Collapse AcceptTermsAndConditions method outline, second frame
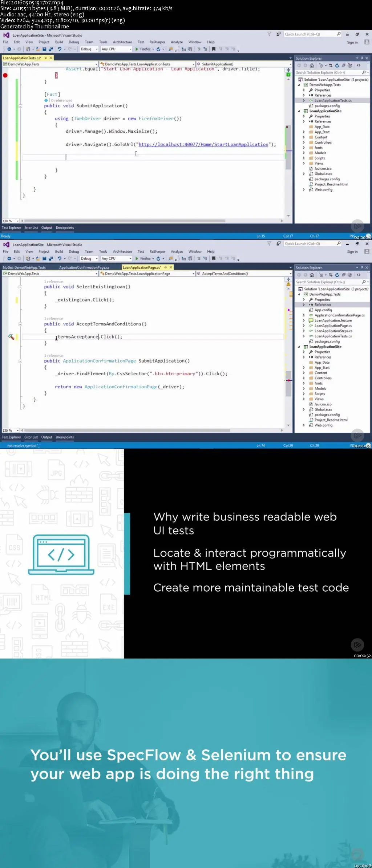Image resolution: width=372 pixels, height=868 pixels. 20,324
